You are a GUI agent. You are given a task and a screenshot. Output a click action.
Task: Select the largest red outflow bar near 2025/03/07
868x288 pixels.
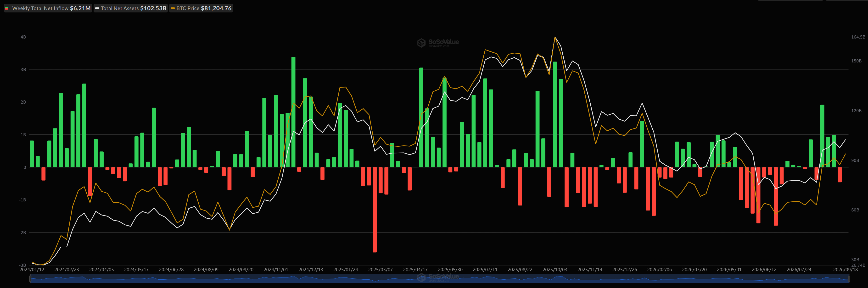[375, 210]
